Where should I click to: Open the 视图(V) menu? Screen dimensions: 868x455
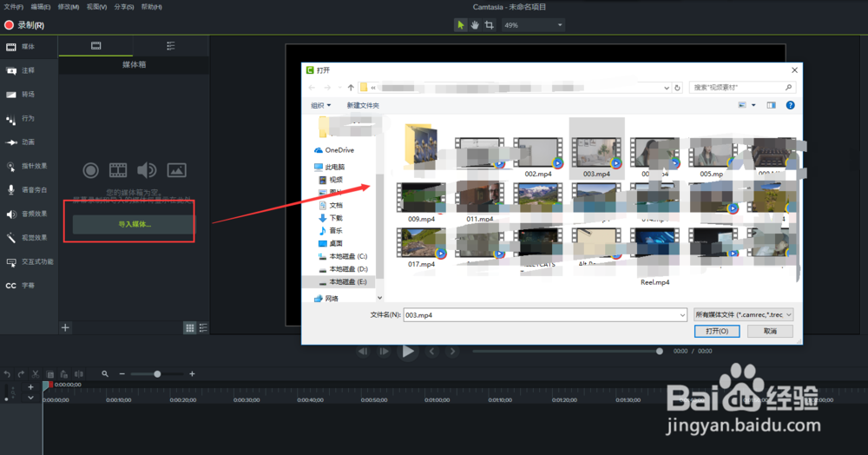[96, 7]
